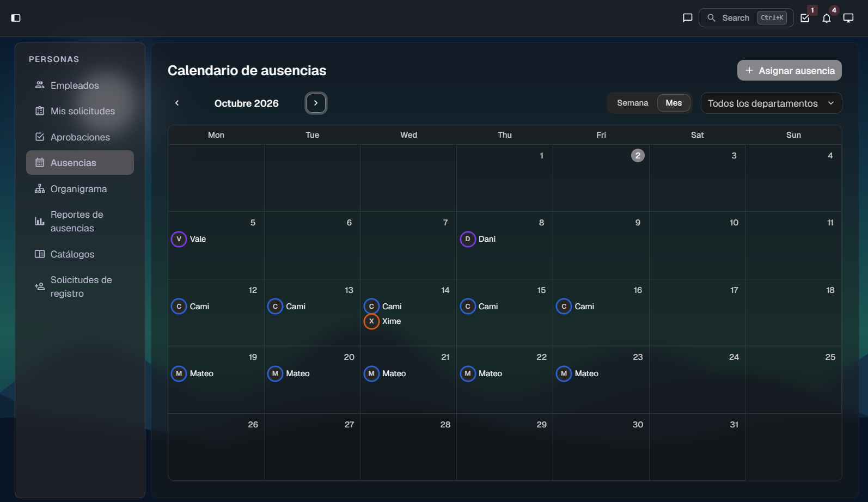Screen dimensions: 868x502
Task: Click the display monitor icon
Action: 848,18
